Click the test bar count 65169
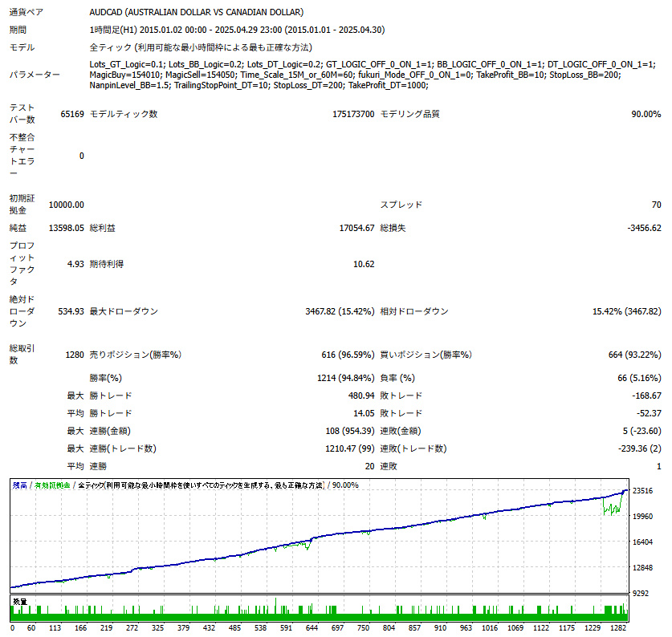The height and width of the screenshot is (637, 672). pos(72,114)
